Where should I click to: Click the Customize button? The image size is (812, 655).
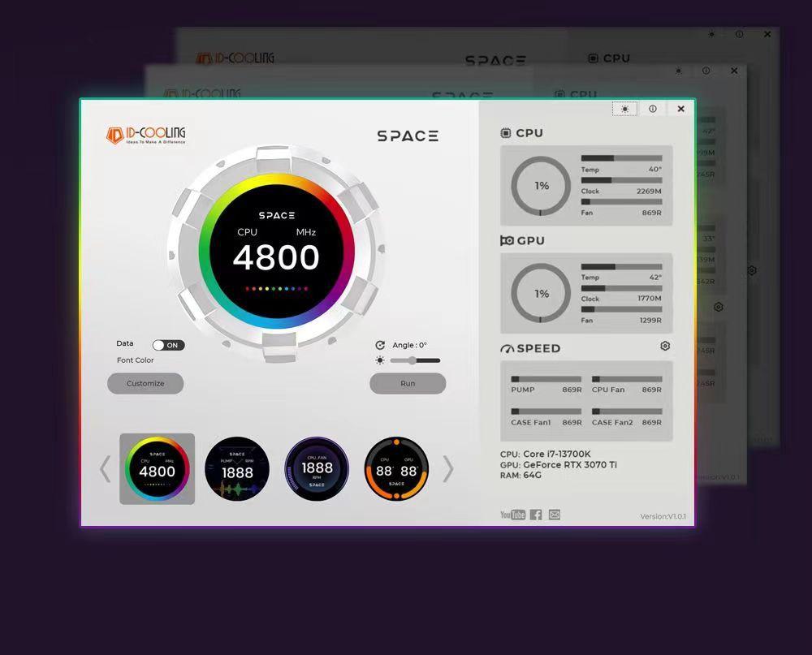click(x=145, y=384)
